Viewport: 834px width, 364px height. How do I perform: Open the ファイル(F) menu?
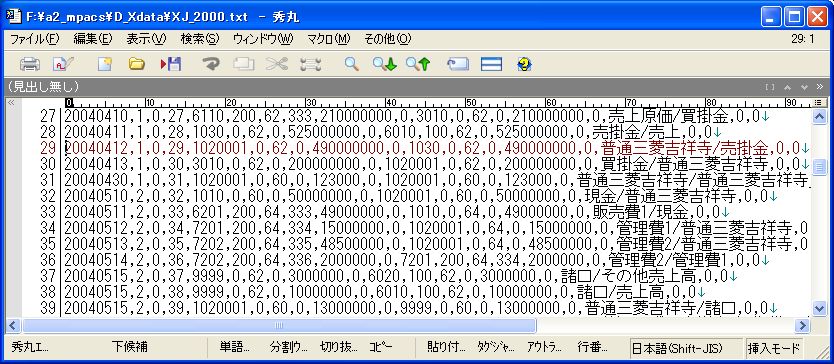(35, 39)
